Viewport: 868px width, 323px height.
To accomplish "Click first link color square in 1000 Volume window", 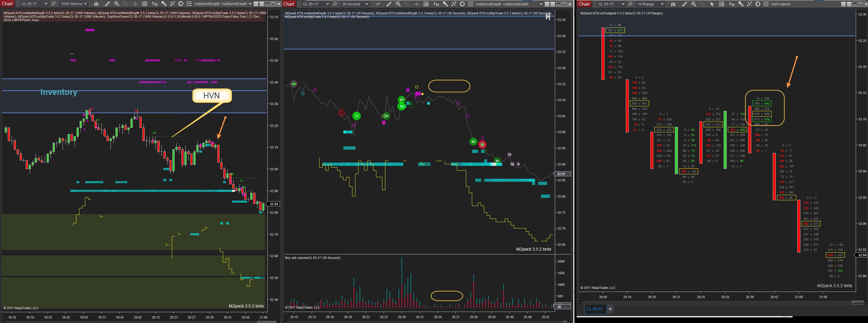I will [x=256, y=4].
